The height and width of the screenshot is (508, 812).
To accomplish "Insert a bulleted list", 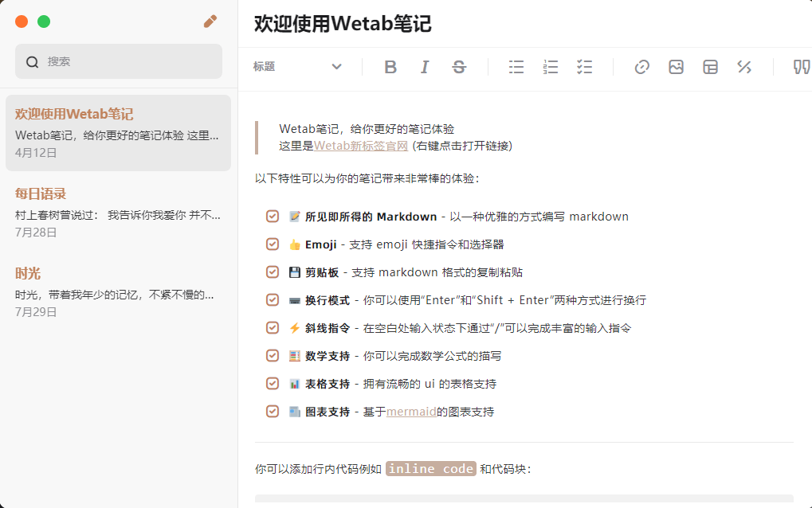I will tap(516, 67).
